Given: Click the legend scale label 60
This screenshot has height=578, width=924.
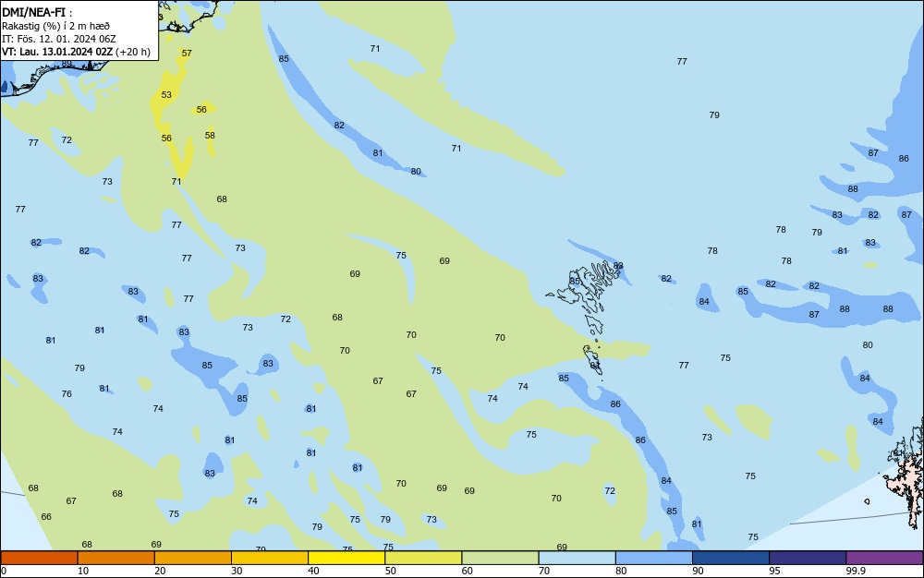Looking at the screenshot, I should [x=468, y=571].
